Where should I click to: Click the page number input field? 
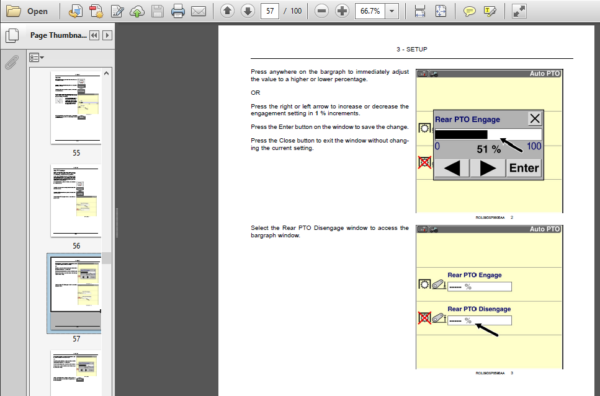[x=270, y=11]
